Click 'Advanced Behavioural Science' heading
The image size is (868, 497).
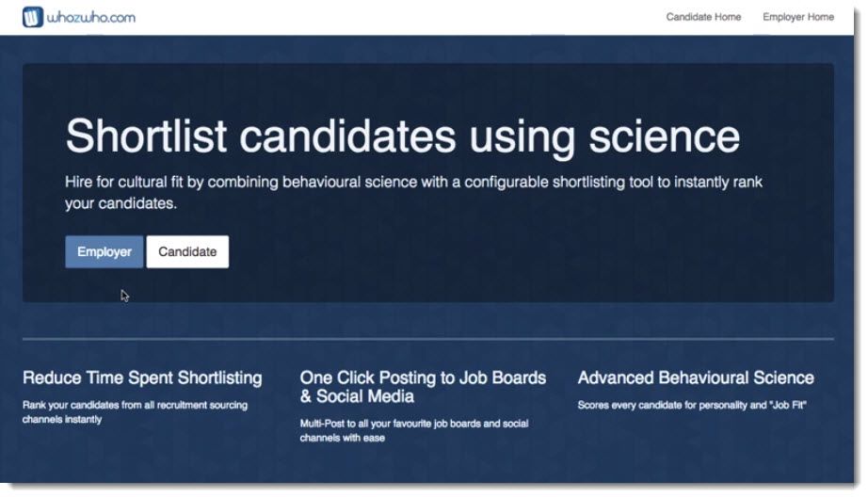[x=696, y=378]
